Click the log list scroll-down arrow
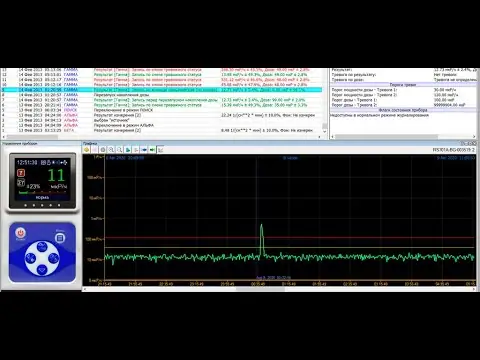 (324, 132)
